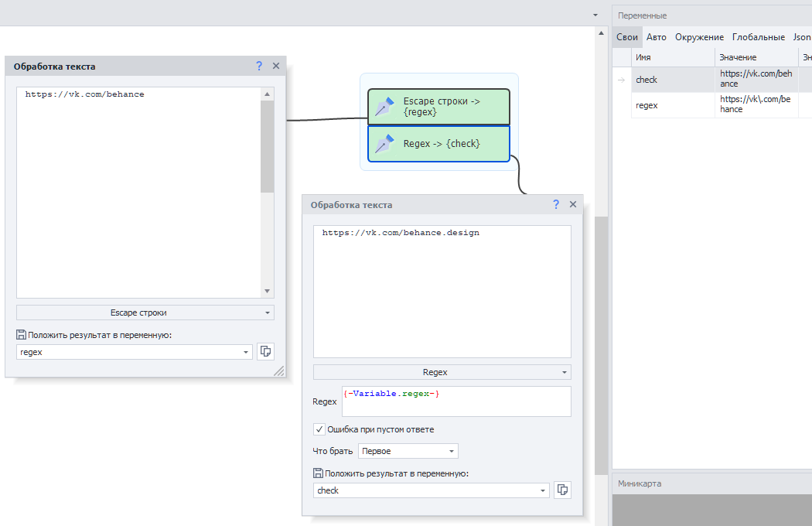The width and height of the screenshot is (812, 526).
Task: Open the Что брать dropdown showing Первое
Action: [408, 451]
